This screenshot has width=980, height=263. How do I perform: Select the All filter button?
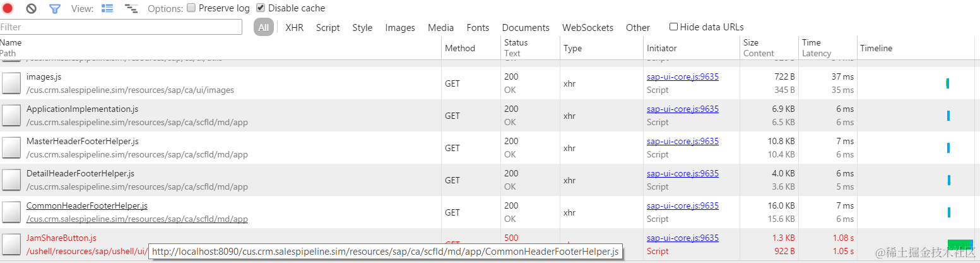click(x=264, y=27)
